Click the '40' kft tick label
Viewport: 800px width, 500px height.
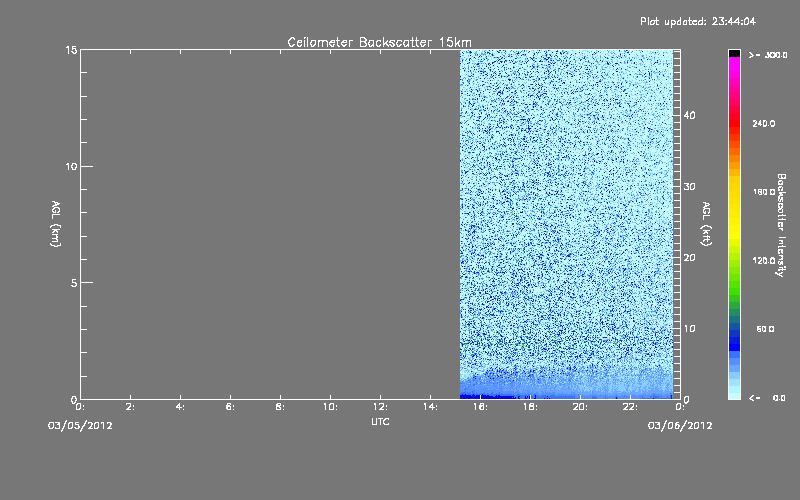pyautogui.click(x=689, y=115)
